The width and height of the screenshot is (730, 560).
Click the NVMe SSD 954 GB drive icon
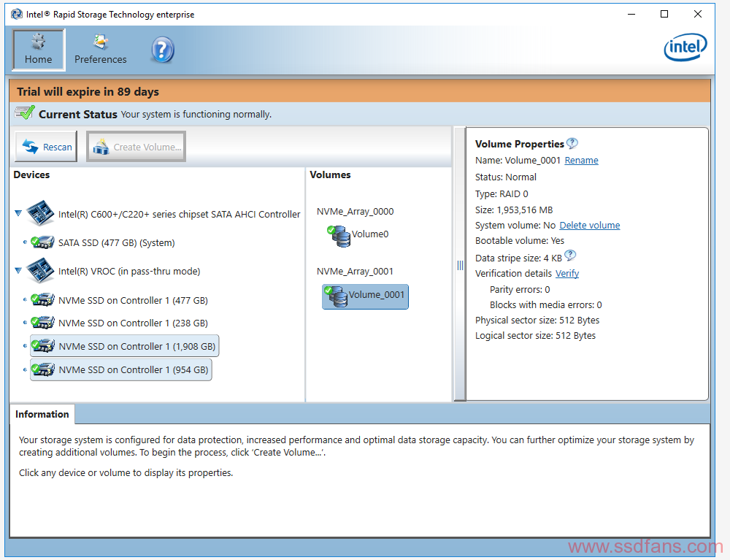pos(42,369)
